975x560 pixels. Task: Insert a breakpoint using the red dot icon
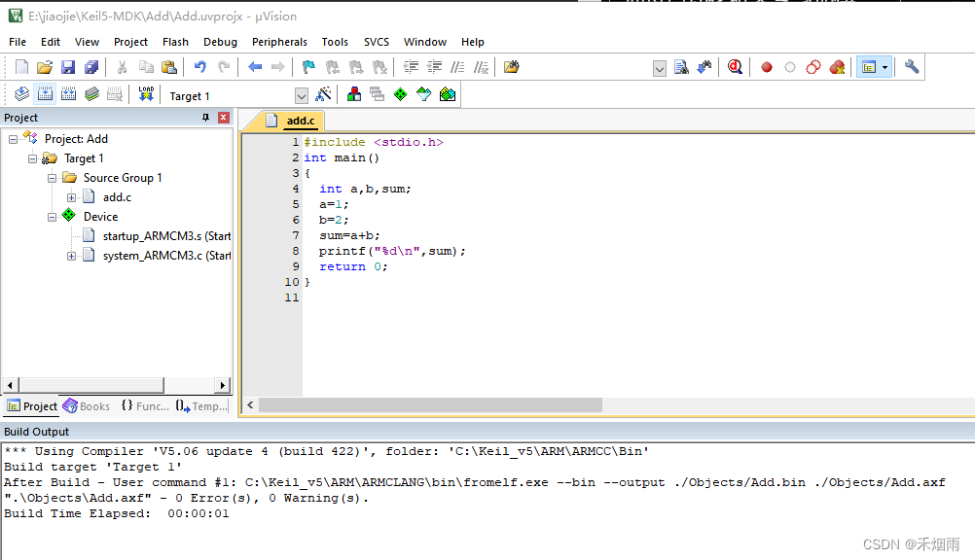point(767,67)
